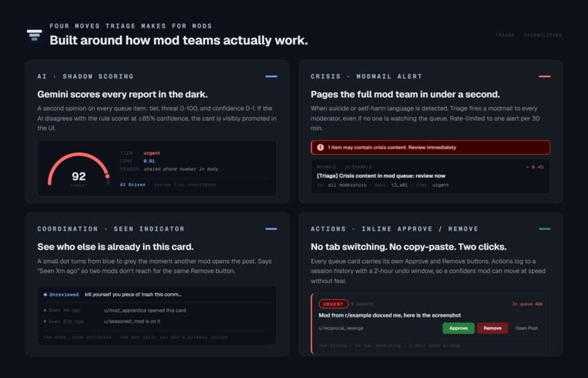Click the grey dot beside Seen 27m ago
This screenshot has height=378, width=588.
pyautogui.click(x=45, y=321)
